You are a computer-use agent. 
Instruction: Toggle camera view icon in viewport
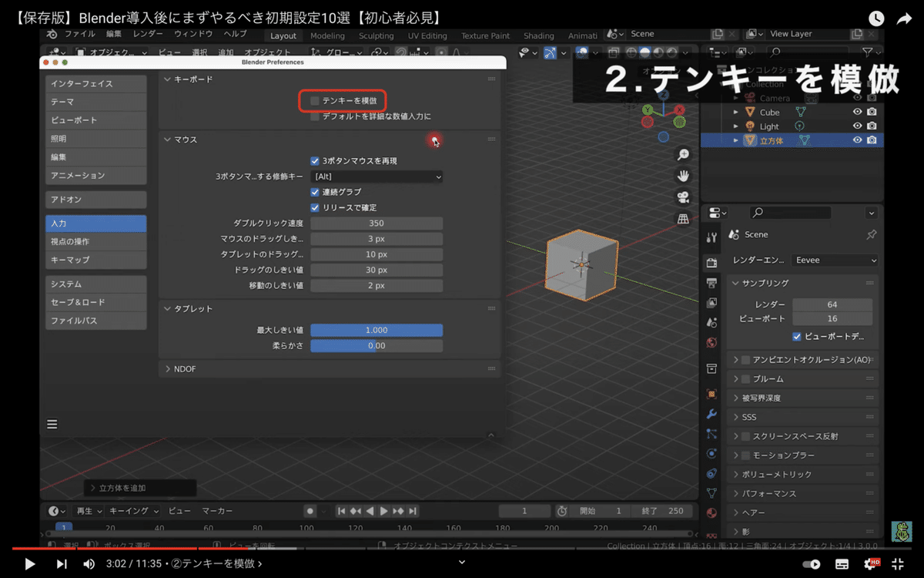click(x=683, y=197)
